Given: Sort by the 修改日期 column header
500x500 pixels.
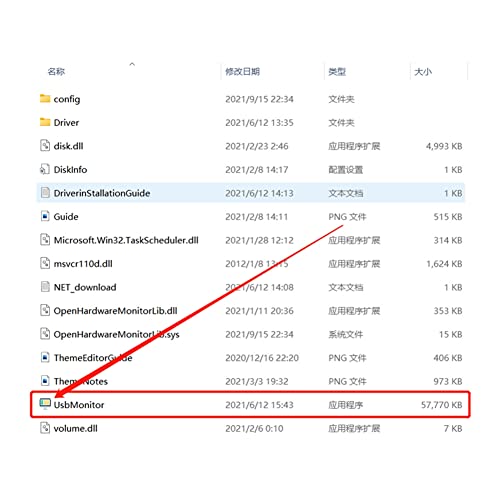Looking at the screenshot, I should point(242,71).
